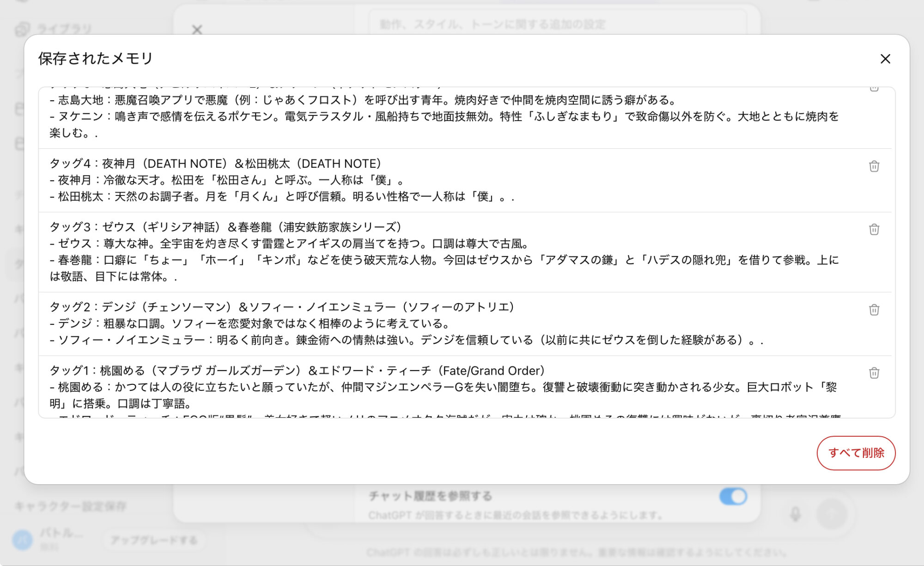
Task: Click the partially visible trash icon at top
Action: coord(874,89)
